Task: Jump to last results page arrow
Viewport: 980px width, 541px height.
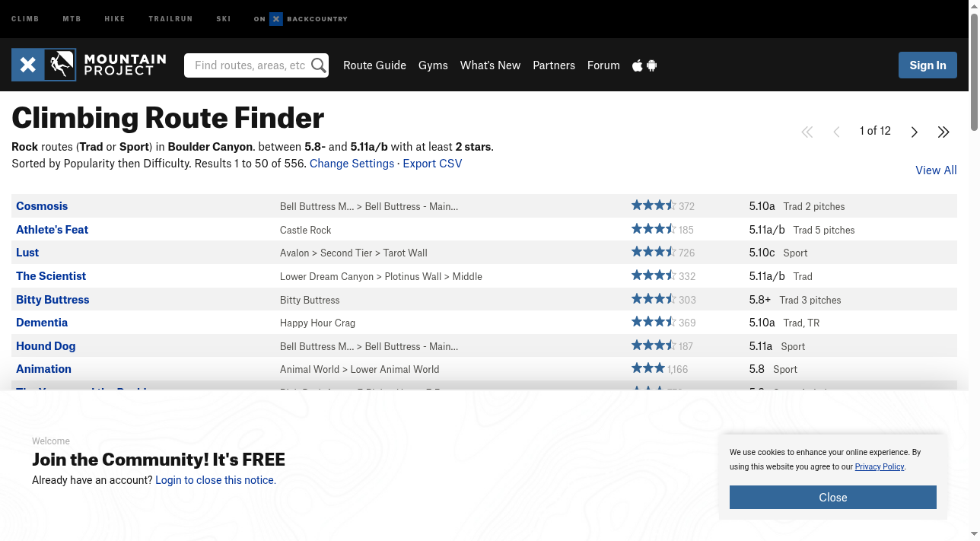Action: coord(943,132)
